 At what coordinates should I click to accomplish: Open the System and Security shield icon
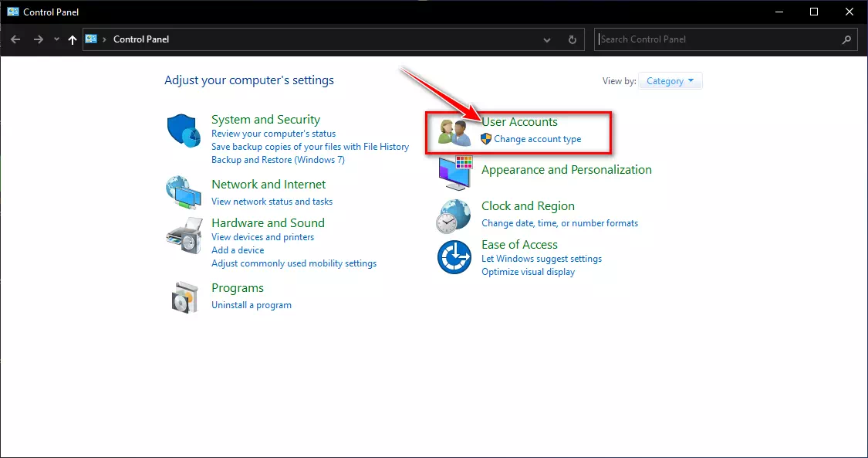184,131
